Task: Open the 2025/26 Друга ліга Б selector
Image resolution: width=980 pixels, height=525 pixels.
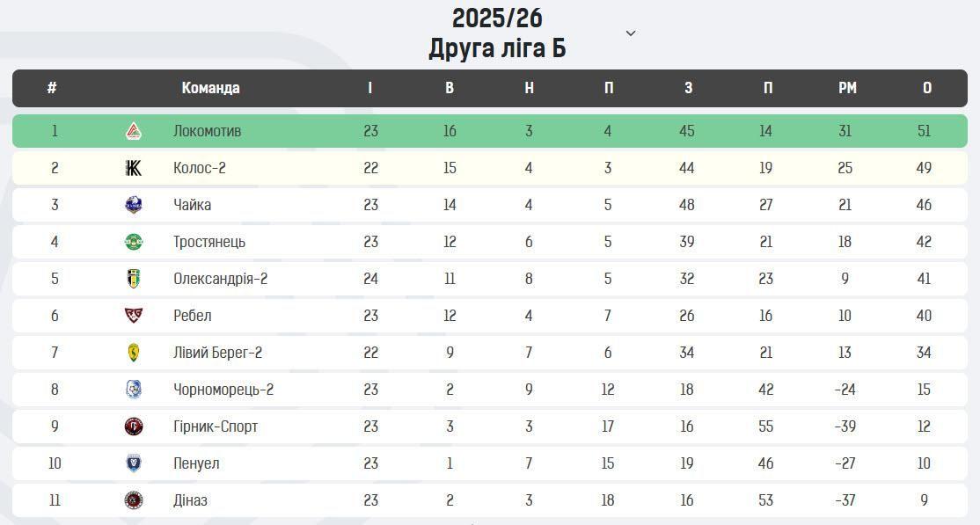Action: tap(497, 33)
